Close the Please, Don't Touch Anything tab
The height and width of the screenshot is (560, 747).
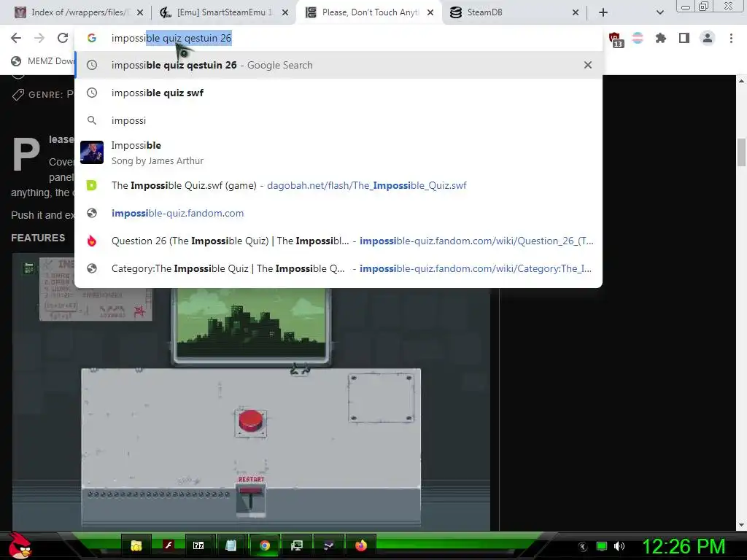click(x=430, y=12)
